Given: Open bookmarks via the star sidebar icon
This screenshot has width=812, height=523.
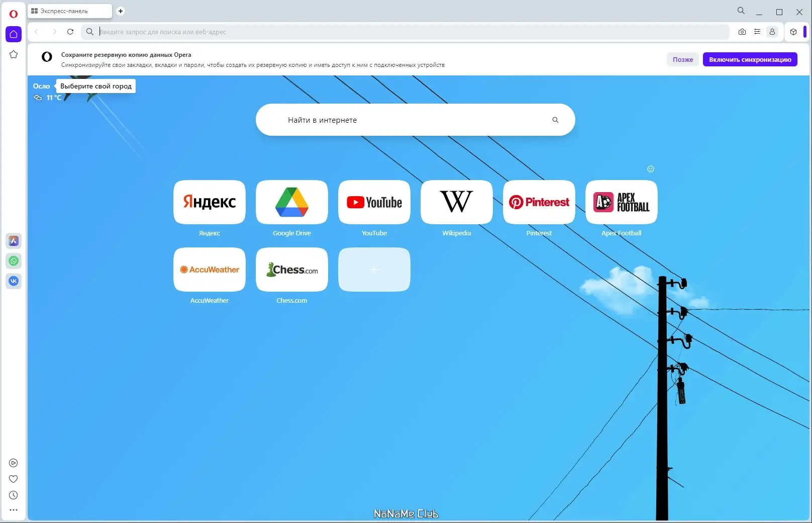Looking at the screenshot, I should pyautogui.click(x=14, y=54).
